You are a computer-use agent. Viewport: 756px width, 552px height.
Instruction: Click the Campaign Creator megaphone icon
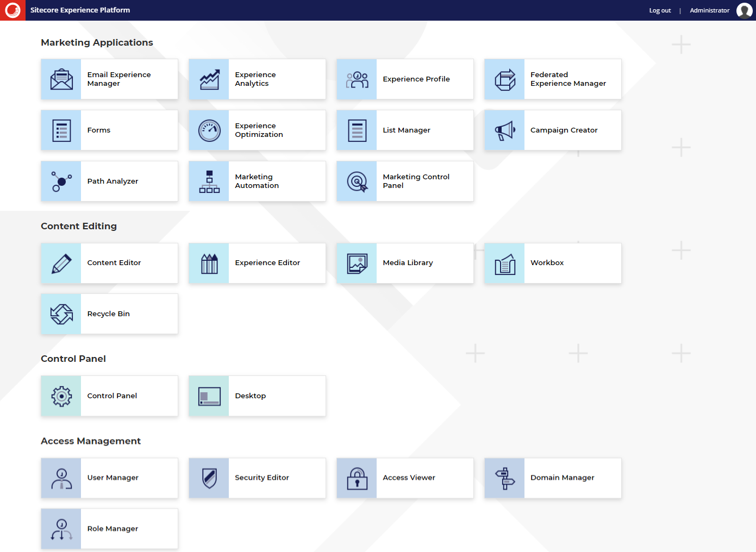(505, 130)
